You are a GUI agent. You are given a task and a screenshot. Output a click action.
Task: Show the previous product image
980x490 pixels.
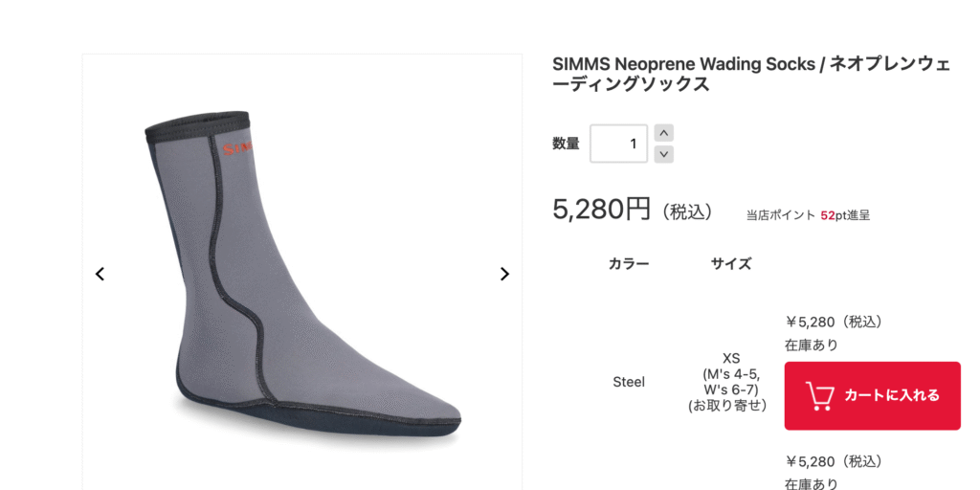[x=100, y=274]
